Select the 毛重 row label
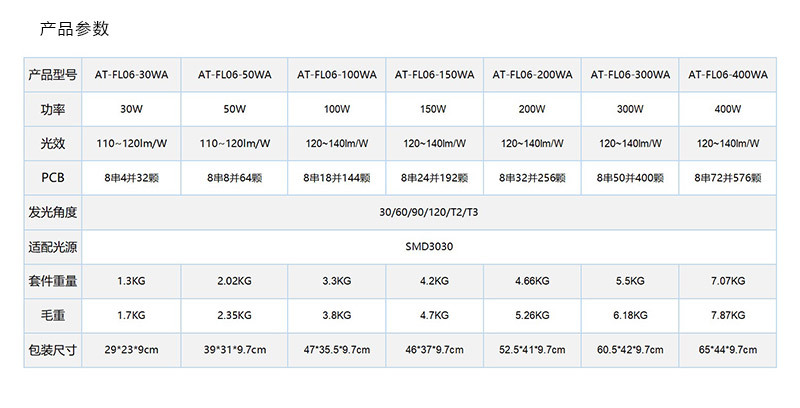Screen dimensions: 800x408 [x=53, y=315]
